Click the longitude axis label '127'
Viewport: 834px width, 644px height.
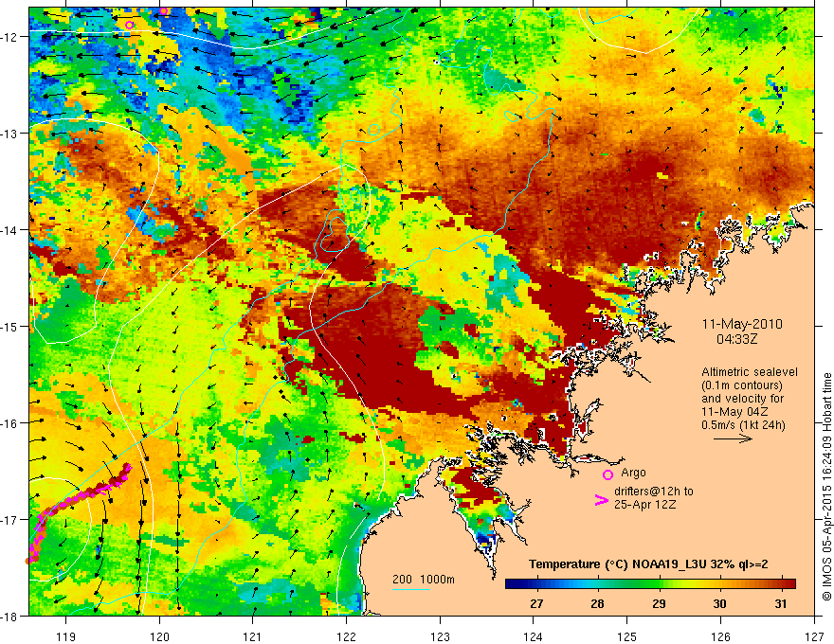coord(814,636)
